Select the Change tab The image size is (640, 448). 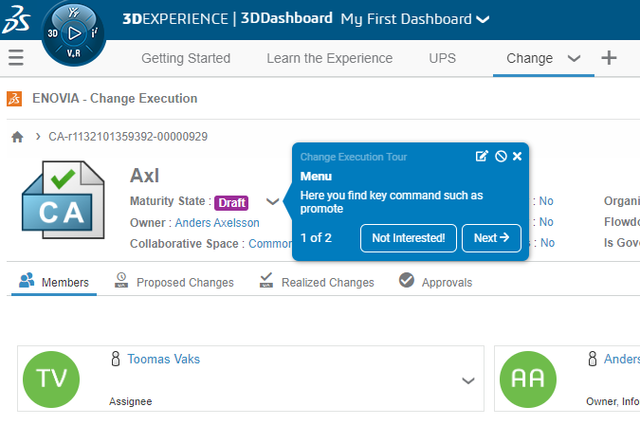529,58
